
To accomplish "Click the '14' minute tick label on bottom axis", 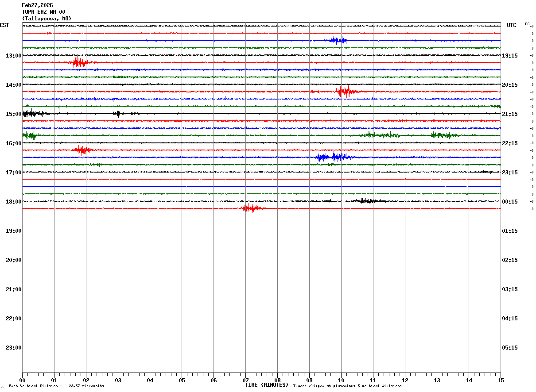I will pos(469,380).
